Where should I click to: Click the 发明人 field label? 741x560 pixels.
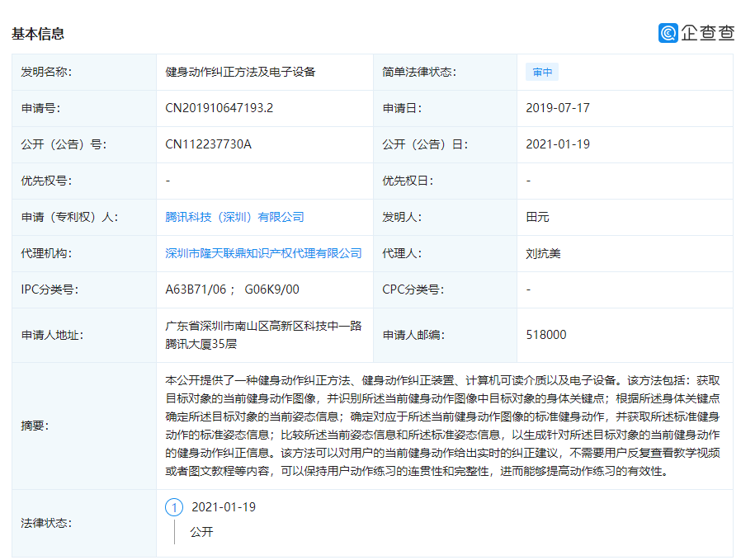coord(402,217)
